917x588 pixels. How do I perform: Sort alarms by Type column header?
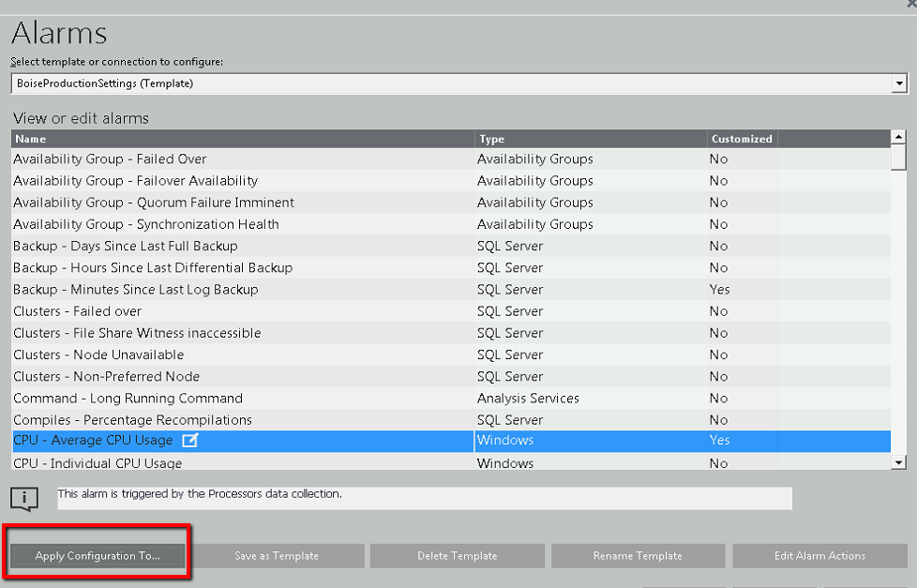[591, 139]
